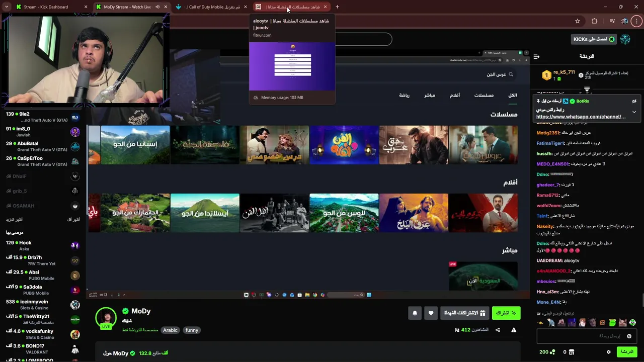The height and width of the screenshot is (362, 644).
Task: Open the whatsapp channel link in pinned message
Action: click(x=581, y=117)
